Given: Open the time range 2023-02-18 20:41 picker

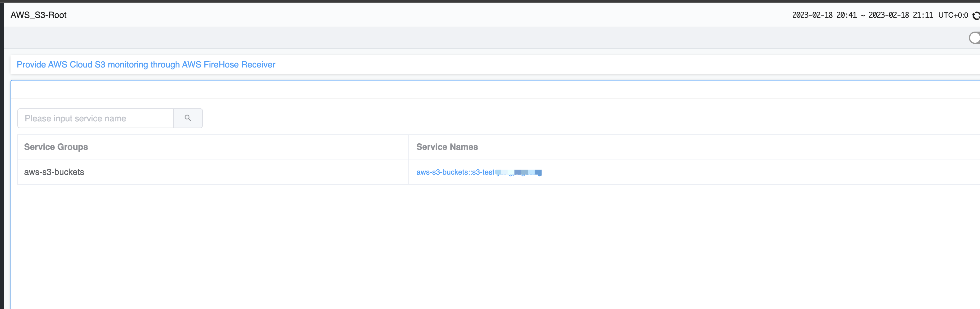Looking at the screenshot, I should 863,15.
